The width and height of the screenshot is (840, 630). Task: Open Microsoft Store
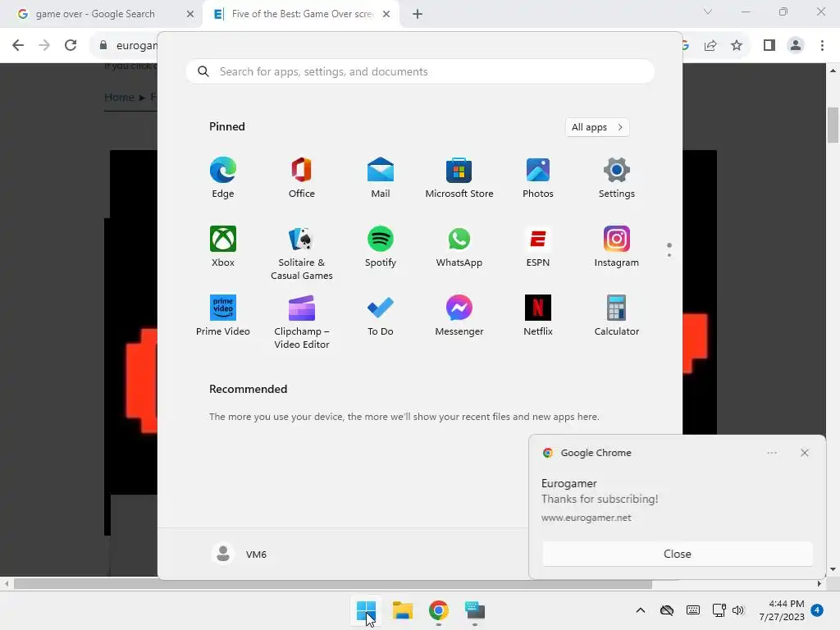[x=459, y=178]
